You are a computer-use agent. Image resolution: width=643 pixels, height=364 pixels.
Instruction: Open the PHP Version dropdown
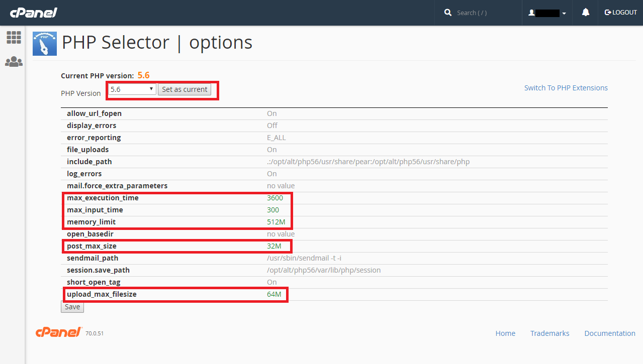point(132,89)
